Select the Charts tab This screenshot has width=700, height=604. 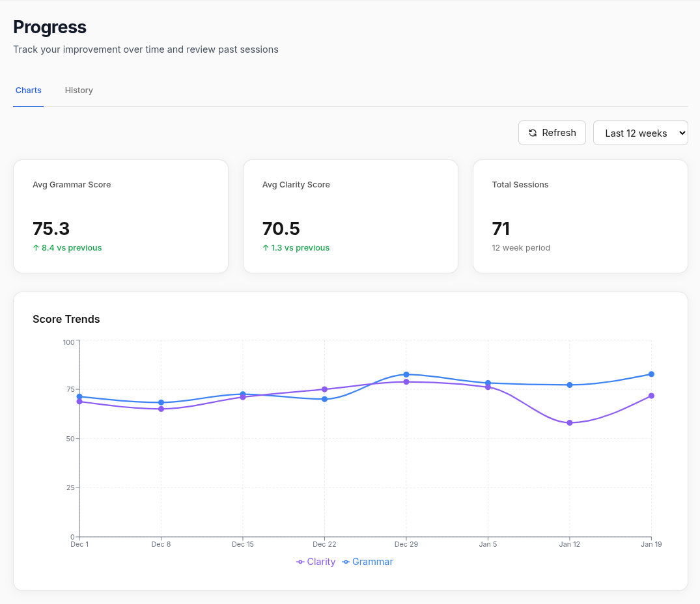point(28,90)
